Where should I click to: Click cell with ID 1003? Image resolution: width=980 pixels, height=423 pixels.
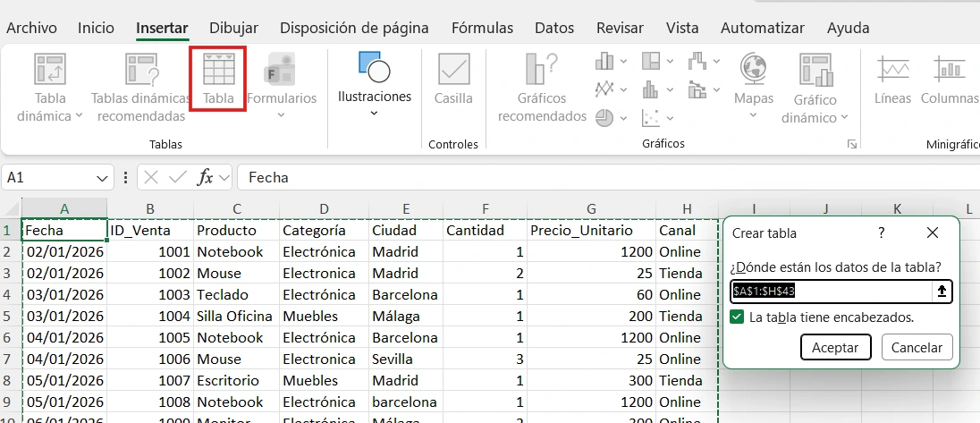tap(150, 295)
